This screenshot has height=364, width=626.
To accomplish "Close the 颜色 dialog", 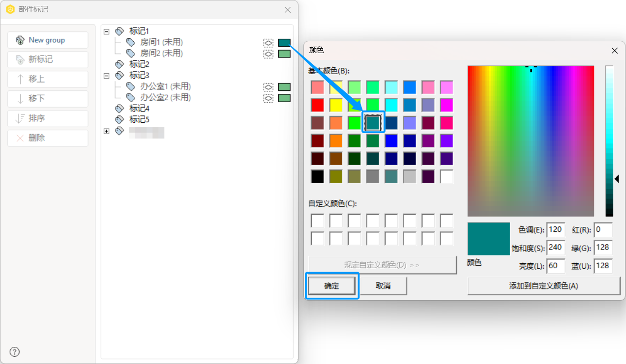I will click(x=614, y=50).
